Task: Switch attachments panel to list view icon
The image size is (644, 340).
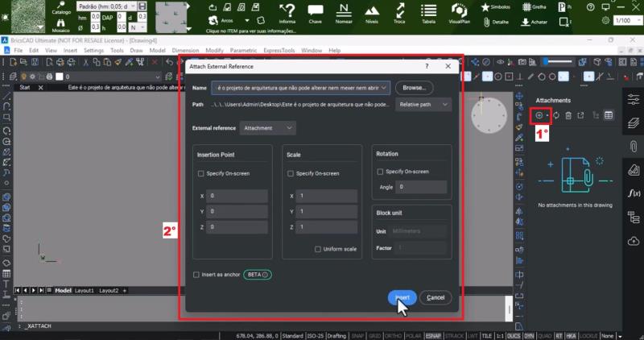Action: pos(609,115)
